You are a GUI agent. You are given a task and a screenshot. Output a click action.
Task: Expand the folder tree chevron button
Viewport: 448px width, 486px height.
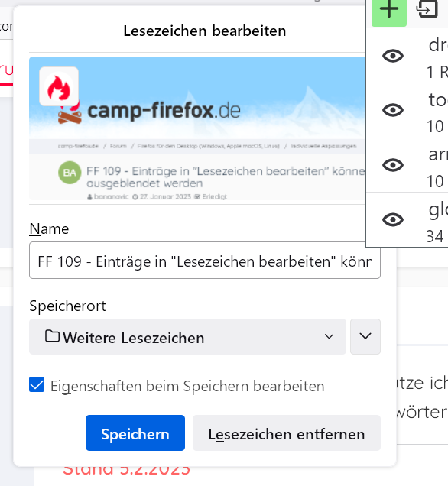click(365, 336)
